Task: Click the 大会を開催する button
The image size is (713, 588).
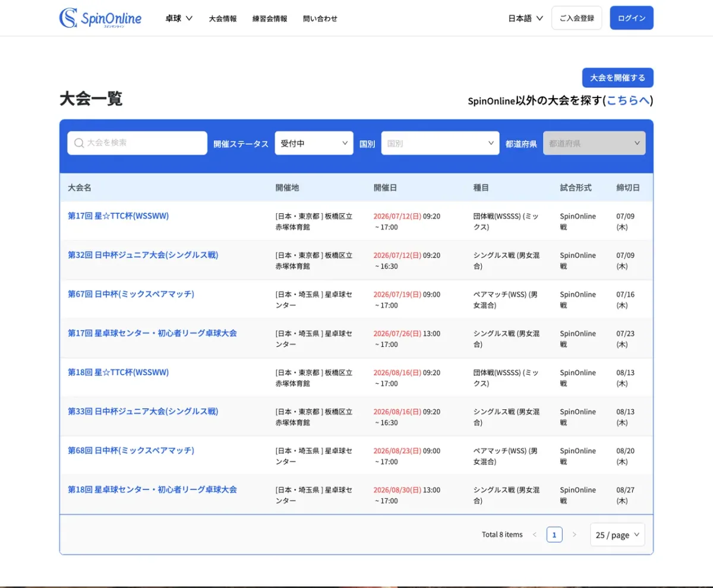Action: click(618, 78)
